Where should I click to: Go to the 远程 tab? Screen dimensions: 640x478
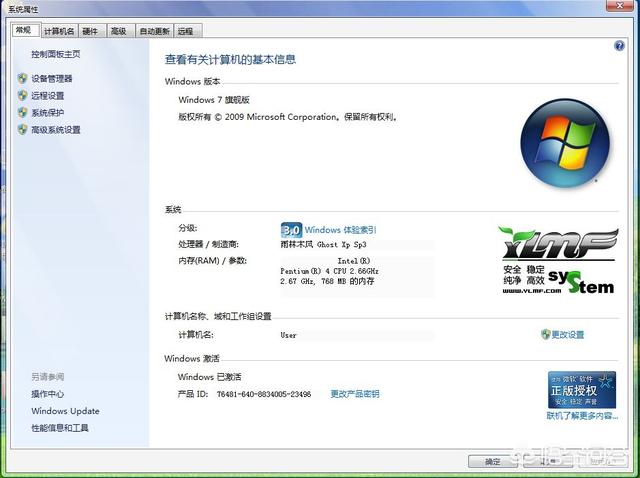click(187, 31)
